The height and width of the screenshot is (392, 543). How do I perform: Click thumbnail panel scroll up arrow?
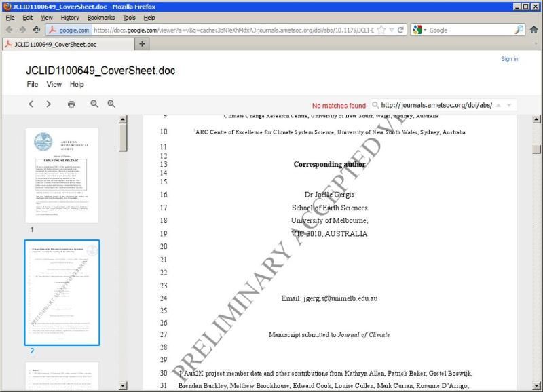pos(123,120)
